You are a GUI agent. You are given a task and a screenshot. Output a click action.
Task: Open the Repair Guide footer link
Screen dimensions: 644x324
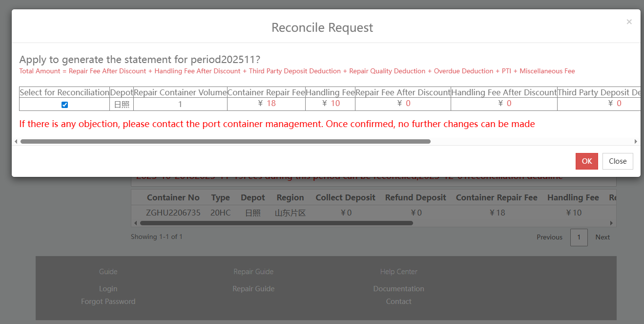tap(253, 289)
